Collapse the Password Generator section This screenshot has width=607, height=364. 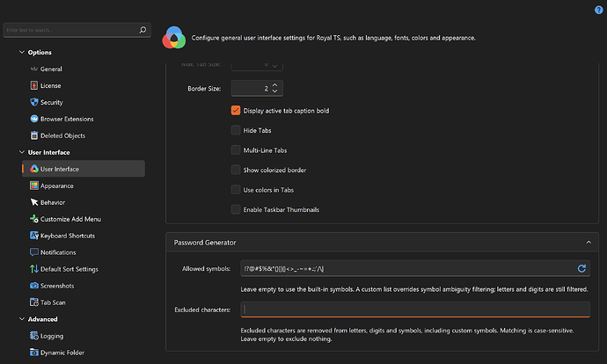[589, 243]
